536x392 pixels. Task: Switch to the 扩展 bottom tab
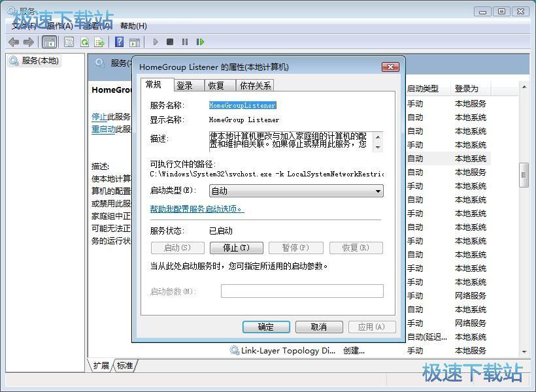tap(101, 365)
